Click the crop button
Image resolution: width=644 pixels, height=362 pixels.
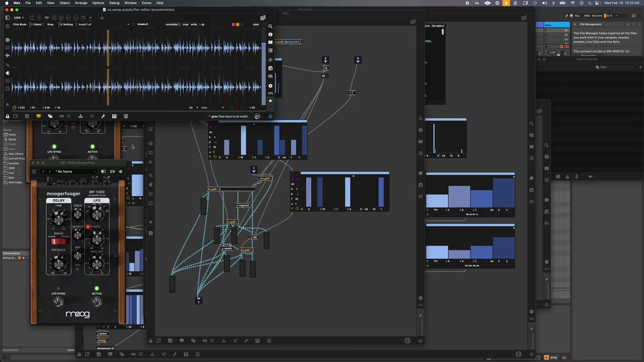pyautogui.click(x=185, y=24)
